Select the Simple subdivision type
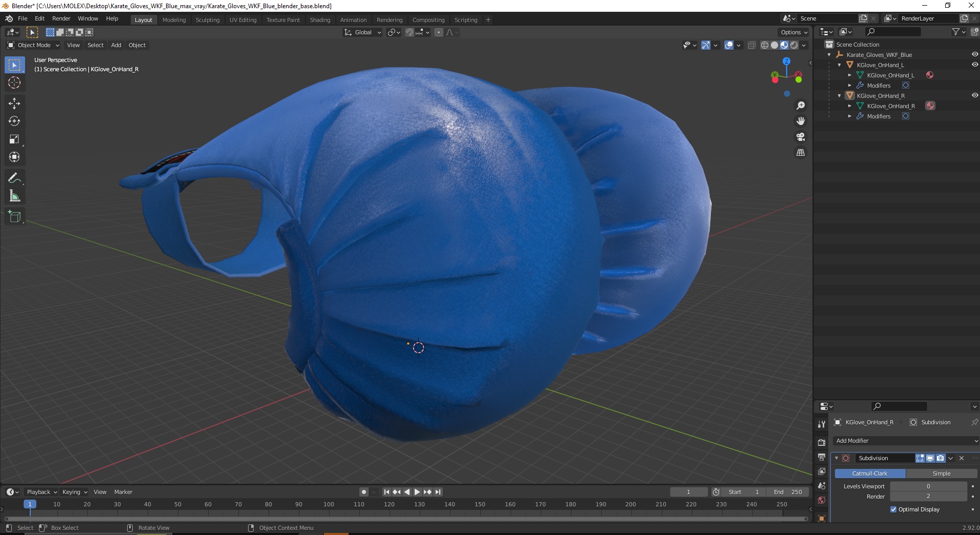The width and height of the screenshot is (980, 535). click(x=941, y=474)
